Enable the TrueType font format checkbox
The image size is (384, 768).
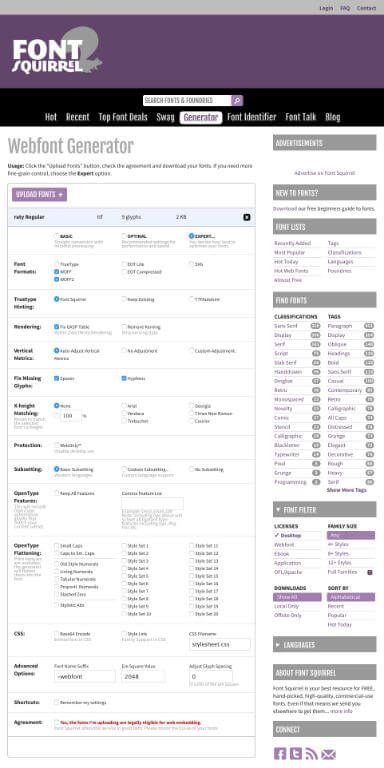point(57,264)
